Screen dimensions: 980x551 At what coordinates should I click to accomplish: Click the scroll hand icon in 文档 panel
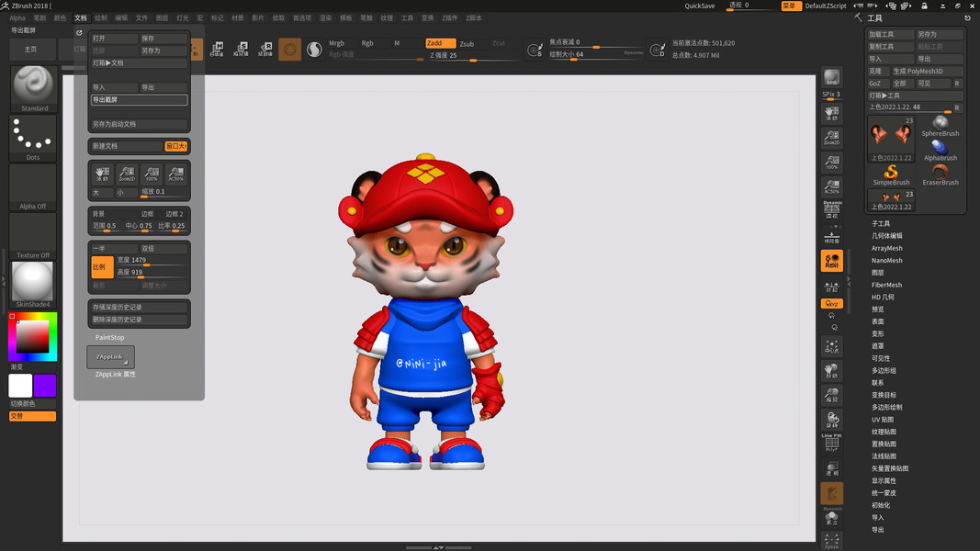[x=102, y=174]
